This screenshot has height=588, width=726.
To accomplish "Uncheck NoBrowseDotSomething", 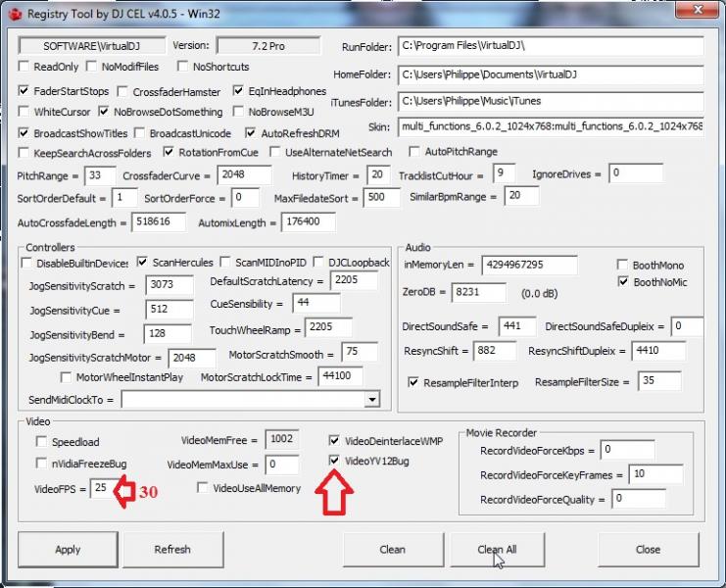I will [x=104, y=112].
